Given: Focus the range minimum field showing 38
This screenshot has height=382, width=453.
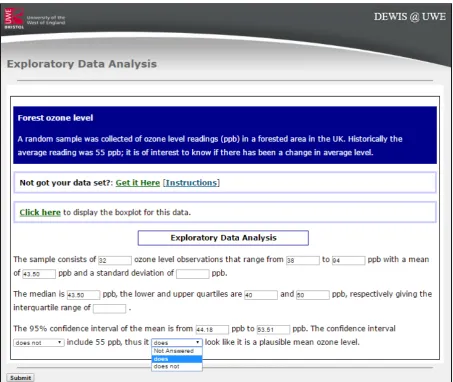Looking at the screenshot, I should (303, 260).
